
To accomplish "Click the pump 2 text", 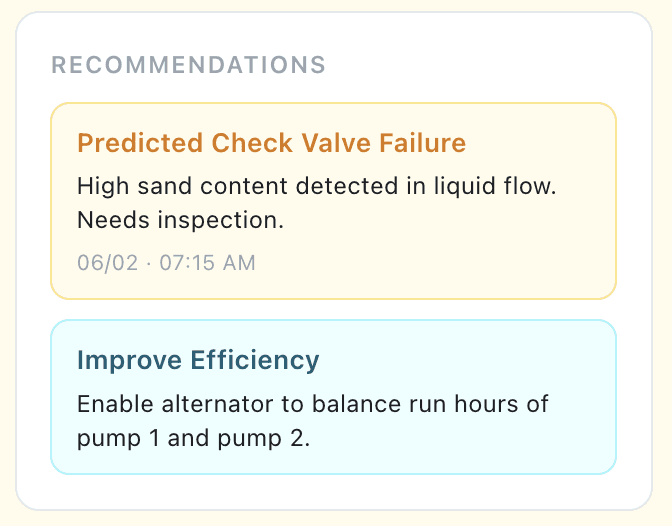I will (263, 439).
